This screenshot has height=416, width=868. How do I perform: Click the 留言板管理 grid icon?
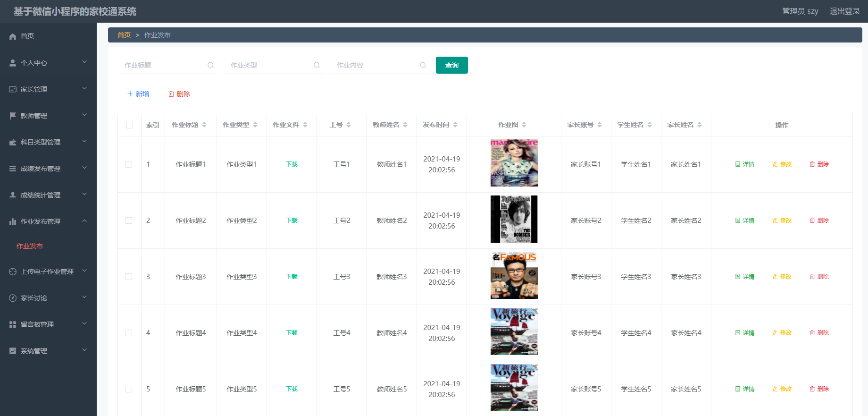tap(13, 324)
